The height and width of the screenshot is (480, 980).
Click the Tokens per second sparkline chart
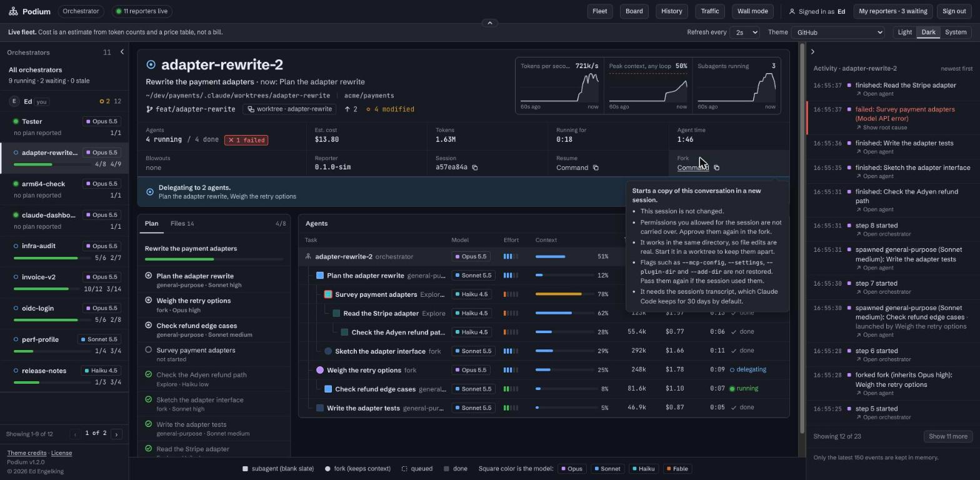[559, 87]
